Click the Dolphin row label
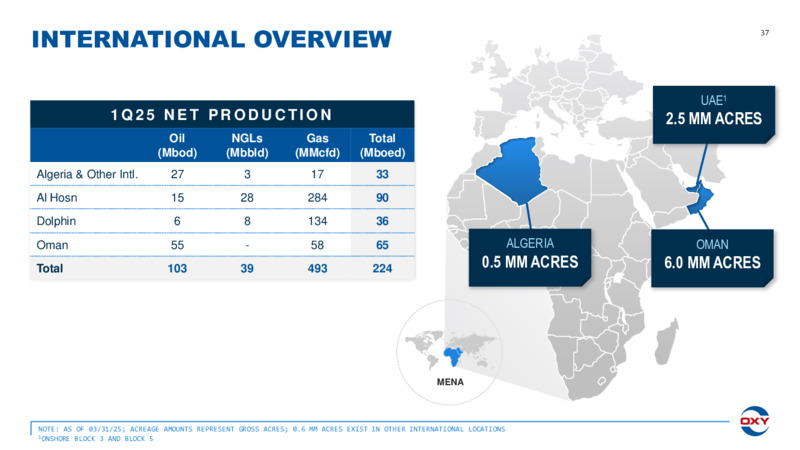The image size is (800, 450). pos(56,221)
